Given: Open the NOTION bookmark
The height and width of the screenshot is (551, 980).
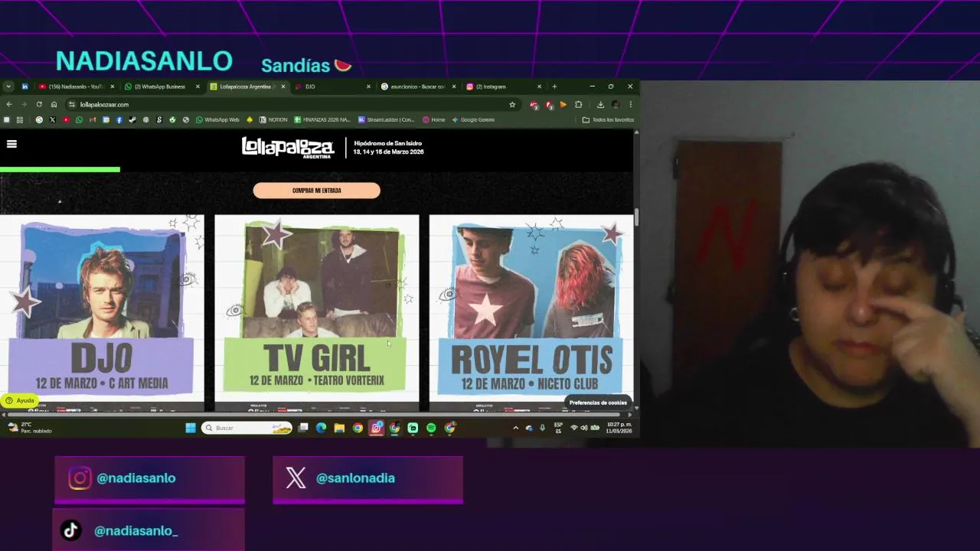Looking at the screenshot, I should click(273, 119).
